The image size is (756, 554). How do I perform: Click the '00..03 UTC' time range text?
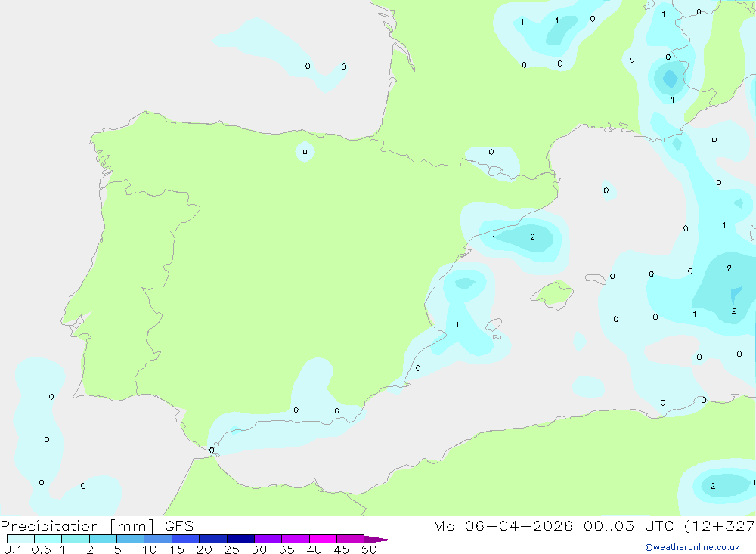coord(629,525)
